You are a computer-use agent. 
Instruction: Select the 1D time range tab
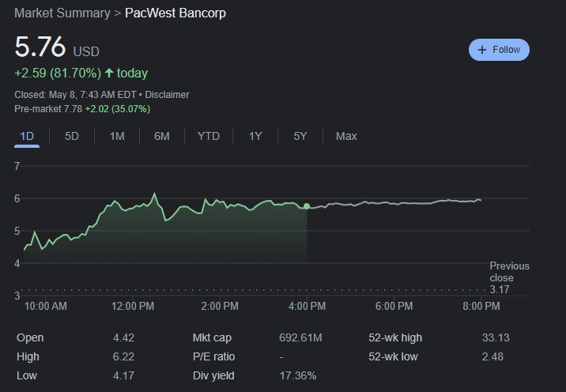click(27, 136)
